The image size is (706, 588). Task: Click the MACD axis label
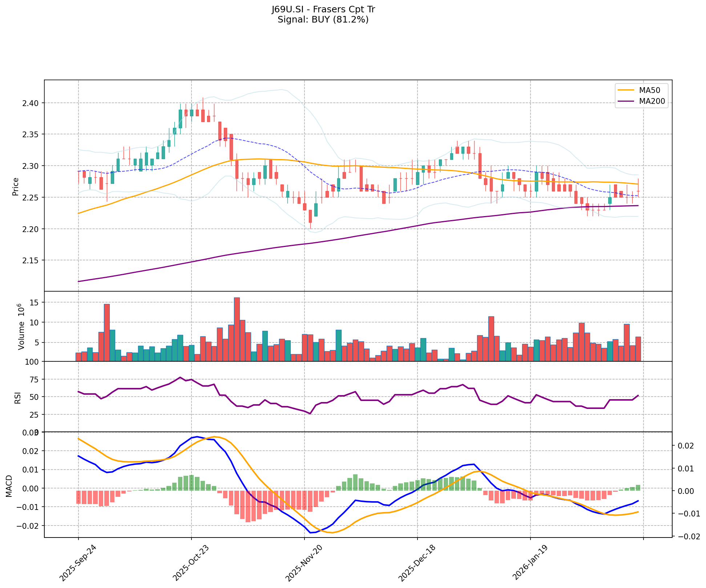pyautogui.click(x=9, y=486)
